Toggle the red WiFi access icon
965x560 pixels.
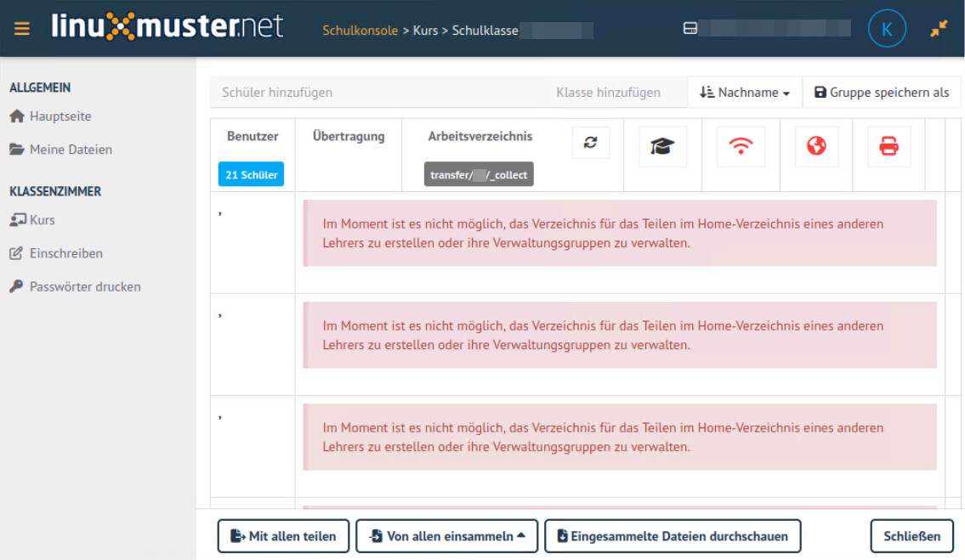(x=741, y=147)
